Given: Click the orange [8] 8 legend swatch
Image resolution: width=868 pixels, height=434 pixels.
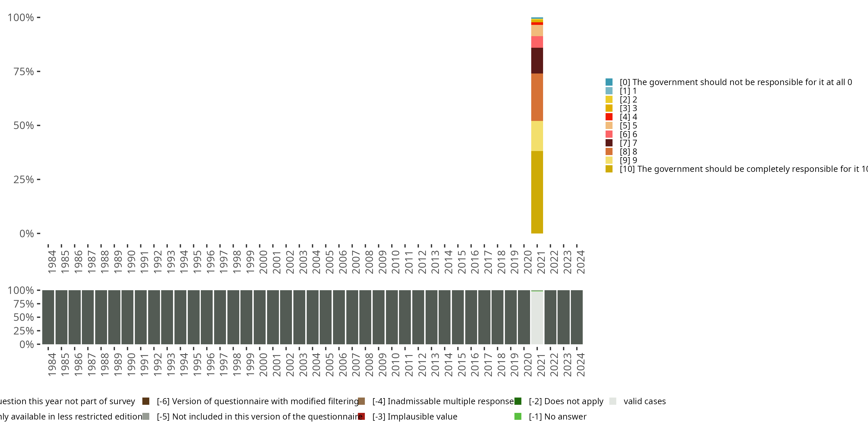Looking at the screenshot, I should pyautogui.click(x=609, y=152).
